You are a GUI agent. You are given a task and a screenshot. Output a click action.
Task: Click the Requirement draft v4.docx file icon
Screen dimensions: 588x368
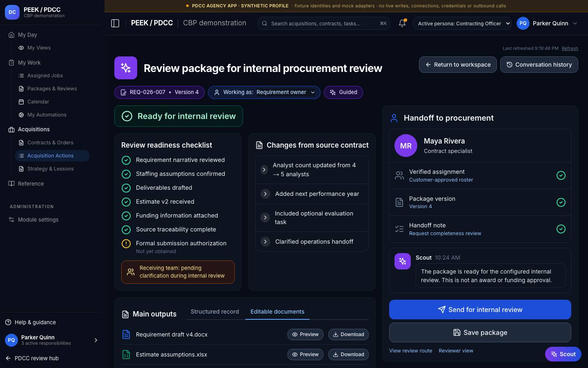(x=126, y=334)
